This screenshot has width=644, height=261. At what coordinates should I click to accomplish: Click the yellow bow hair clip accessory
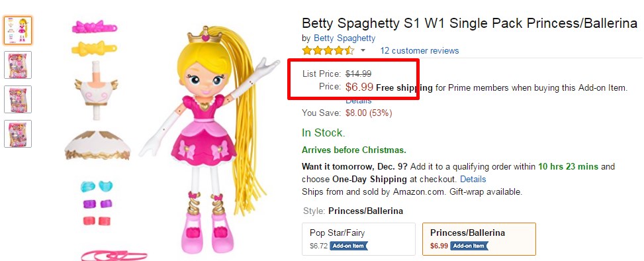coord(94,48)
